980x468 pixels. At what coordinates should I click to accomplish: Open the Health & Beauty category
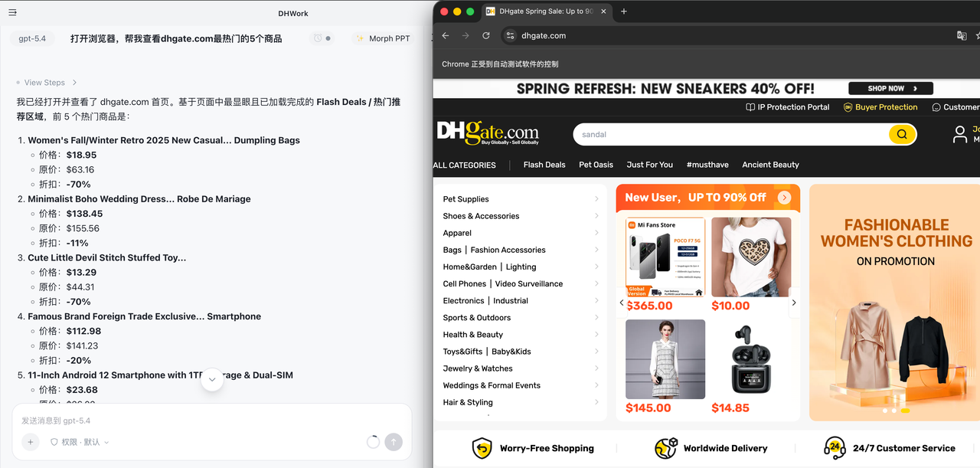point(521,335)
